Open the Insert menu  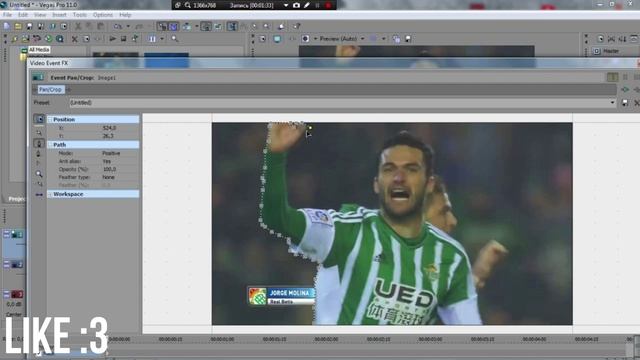59,15
